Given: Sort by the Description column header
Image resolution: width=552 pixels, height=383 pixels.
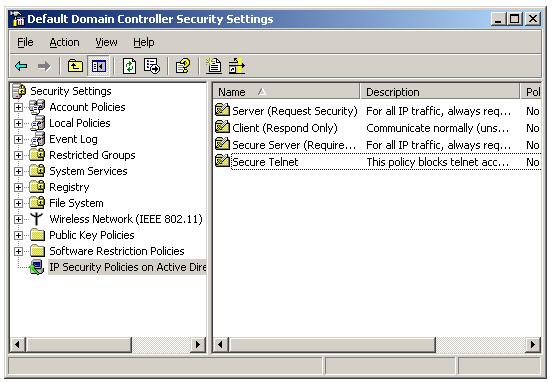Looking at the screenshot, I should pos(440,92).
